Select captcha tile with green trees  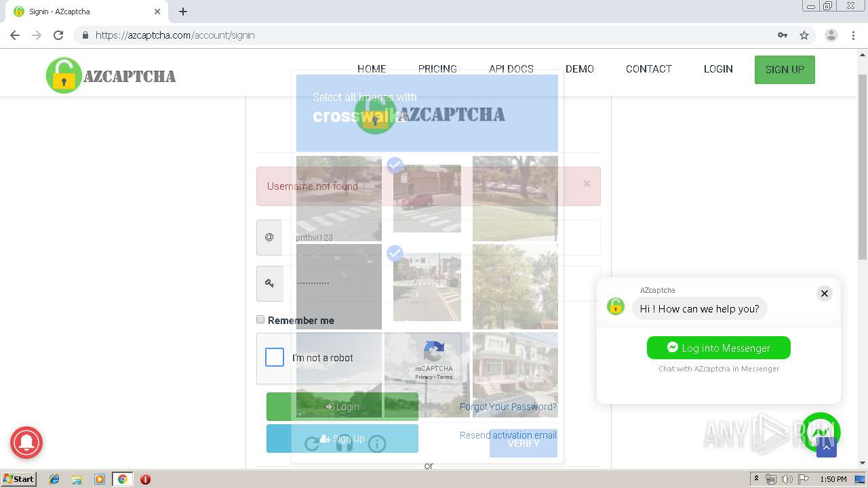click(515, 287)
